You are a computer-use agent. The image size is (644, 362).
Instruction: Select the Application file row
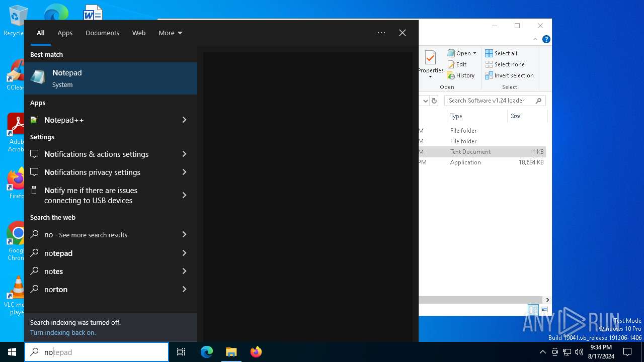(482, 162)
